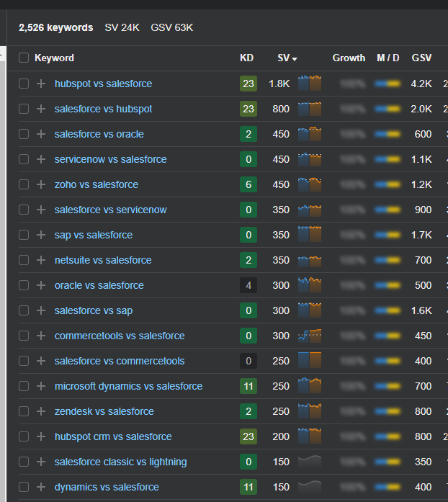The image size is (448, 502).
Task: Open salesforce classic vs lightning link
Action: (120, 462)
